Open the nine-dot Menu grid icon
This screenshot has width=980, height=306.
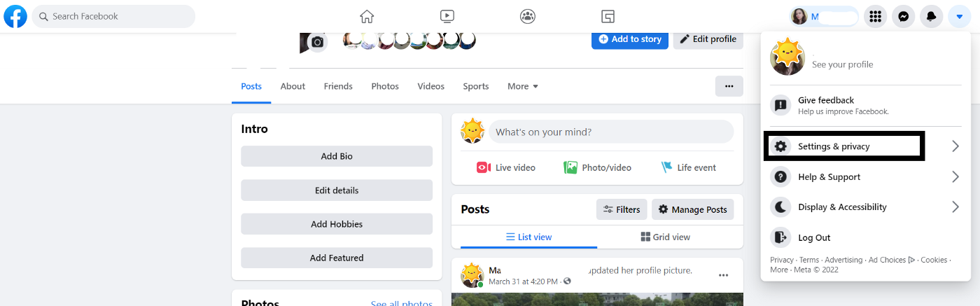point(874,17)
